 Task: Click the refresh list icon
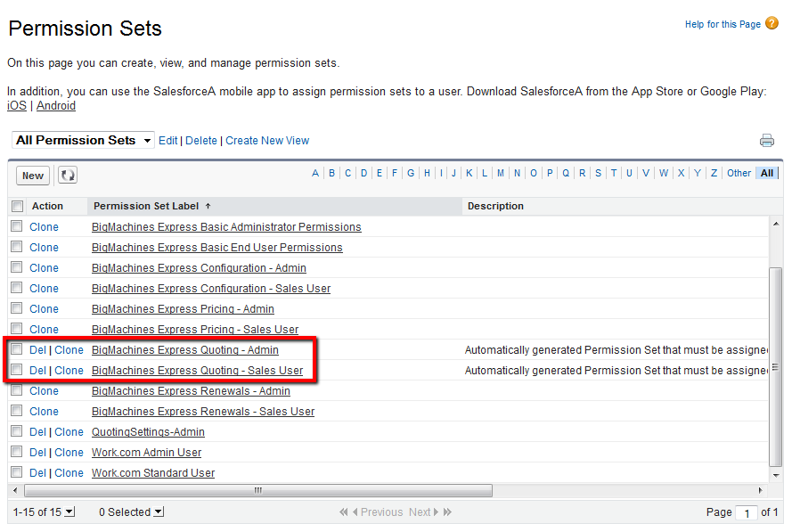point(68,176)
